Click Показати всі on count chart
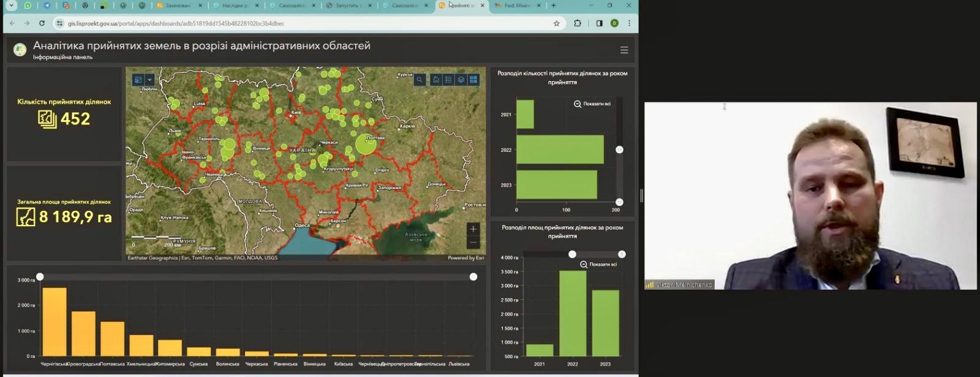 592,104
